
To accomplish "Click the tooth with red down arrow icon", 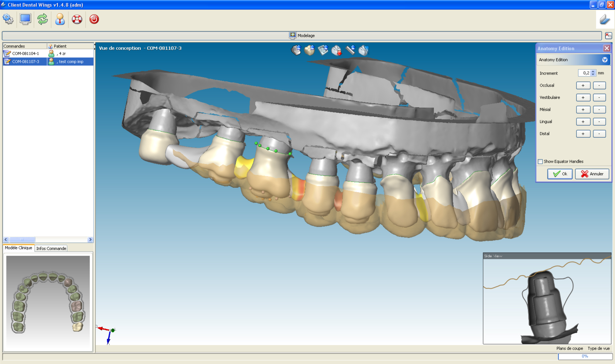I will pyautogui.click(x=336, y=50).
